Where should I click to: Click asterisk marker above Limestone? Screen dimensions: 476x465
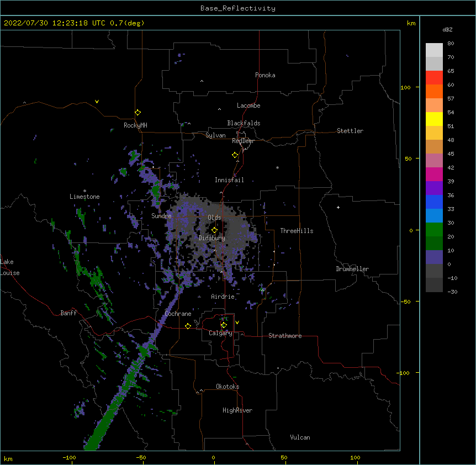[x=84, y=191]
